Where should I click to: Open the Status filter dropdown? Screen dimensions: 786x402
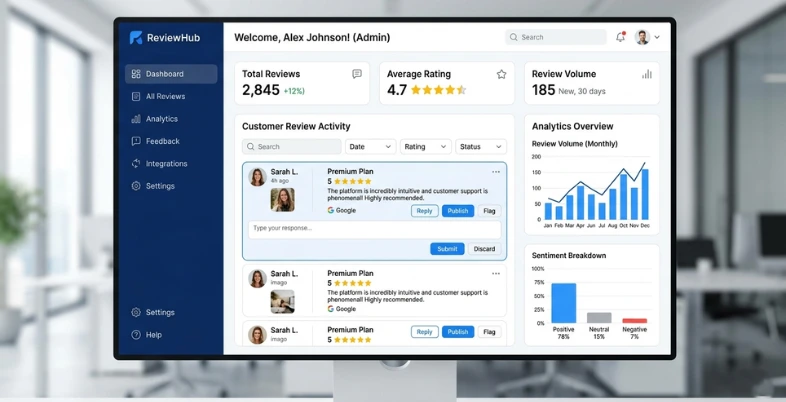[x=481, y=147]
